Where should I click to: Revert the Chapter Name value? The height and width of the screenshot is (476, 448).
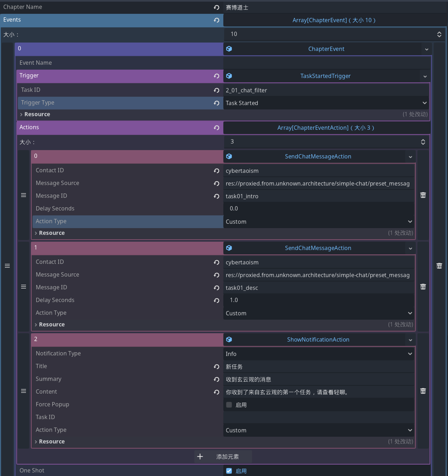[x=216, y=7]
